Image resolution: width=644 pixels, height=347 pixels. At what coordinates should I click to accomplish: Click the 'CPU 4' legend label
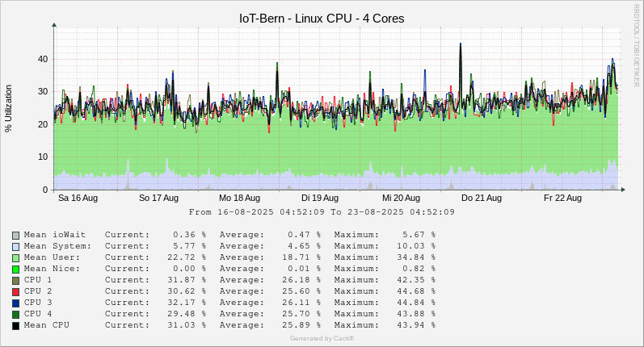click(x=38, y=314)
